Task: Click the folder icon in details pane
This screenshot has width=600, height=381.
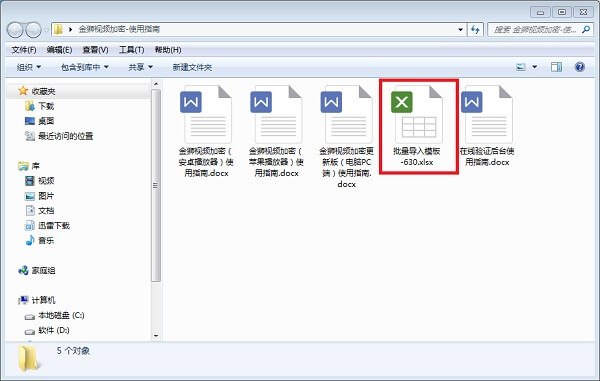Action: (29, 358)
